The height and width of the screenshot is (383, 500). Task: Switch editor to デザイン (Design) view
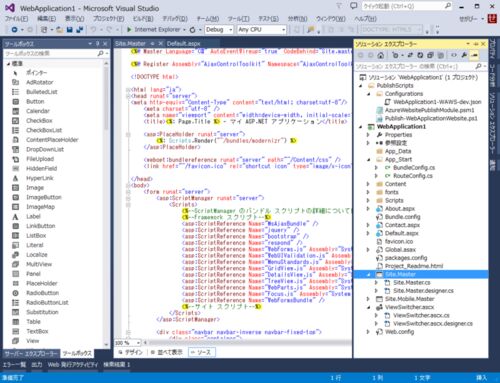131,352
